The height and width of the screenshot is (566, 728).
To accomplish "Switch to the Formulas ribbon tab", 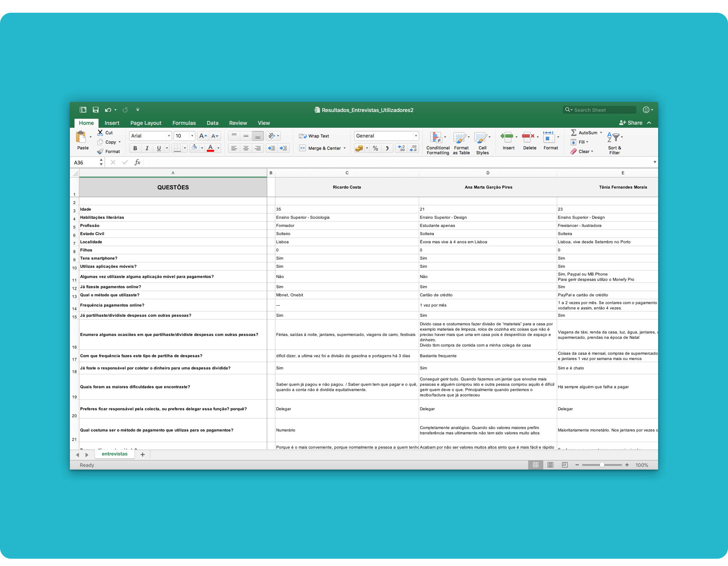I will 184,123.
